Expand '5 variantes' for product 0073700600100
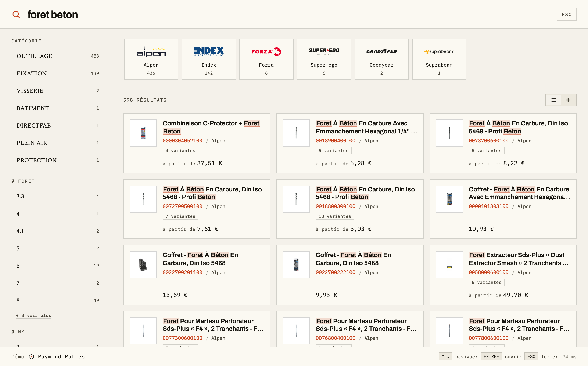This screenshot has height=366, width=588. coord(487,151)
